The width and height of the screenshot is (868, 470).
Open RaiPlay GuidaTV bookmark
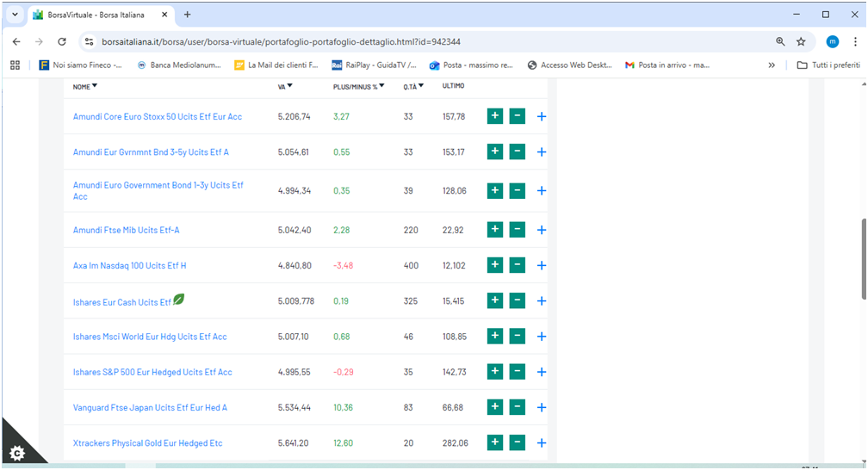374,65
